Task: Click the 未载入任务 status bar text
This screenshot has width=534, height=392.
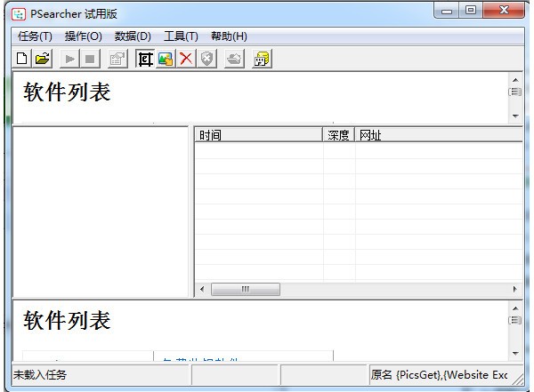Action: pyautogui.click(x=40, y=375)
